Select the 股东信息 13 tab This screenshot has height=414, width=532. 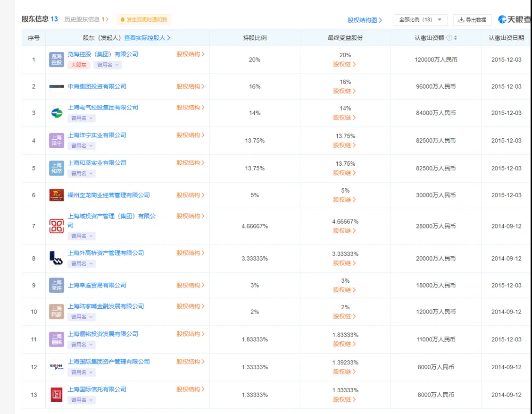click(40, 19)
